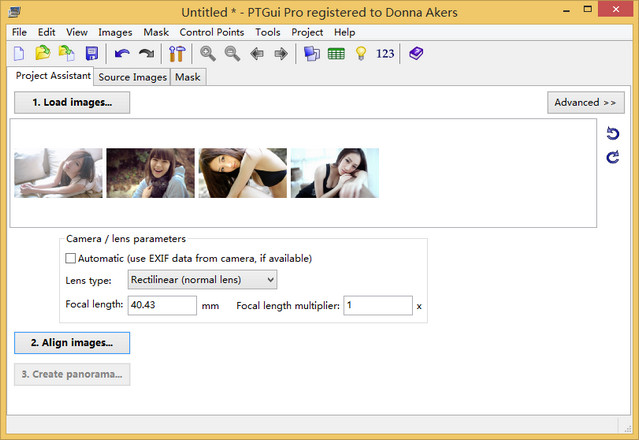639x440 pixels.
Task: Click the Focal length multiplier field
Action: click(378, 305)
